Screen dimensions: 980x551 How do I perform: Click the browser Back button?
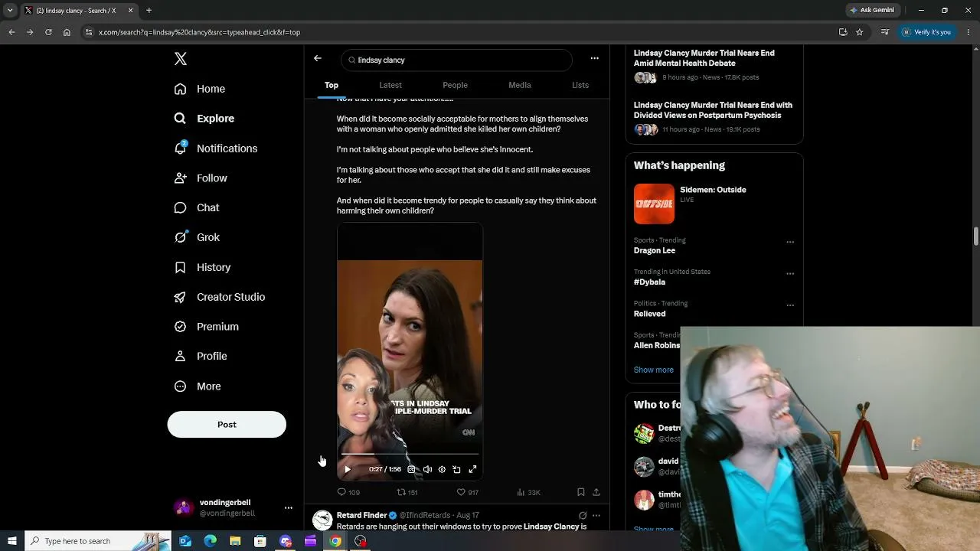click(x=11, y=32)
